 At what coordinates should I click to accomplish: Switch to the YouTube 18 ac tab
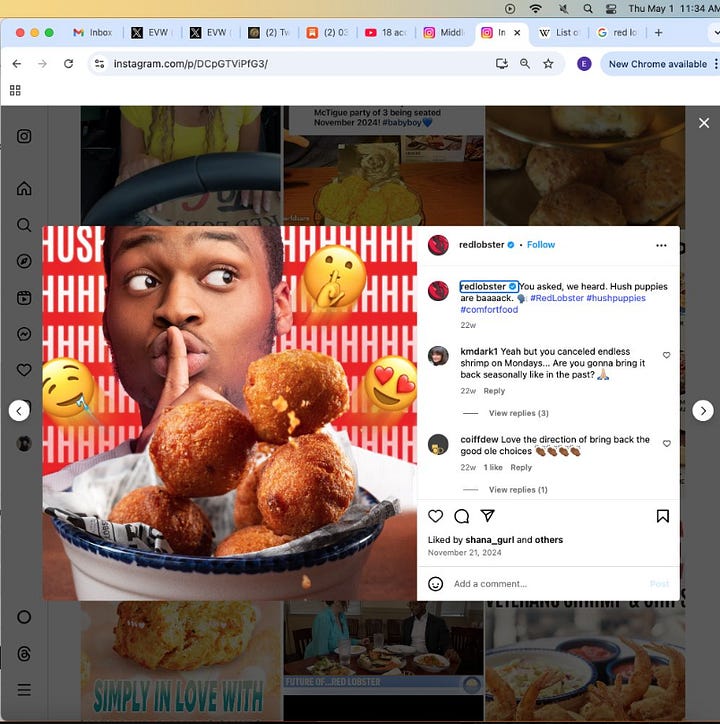tap(386, 32)
